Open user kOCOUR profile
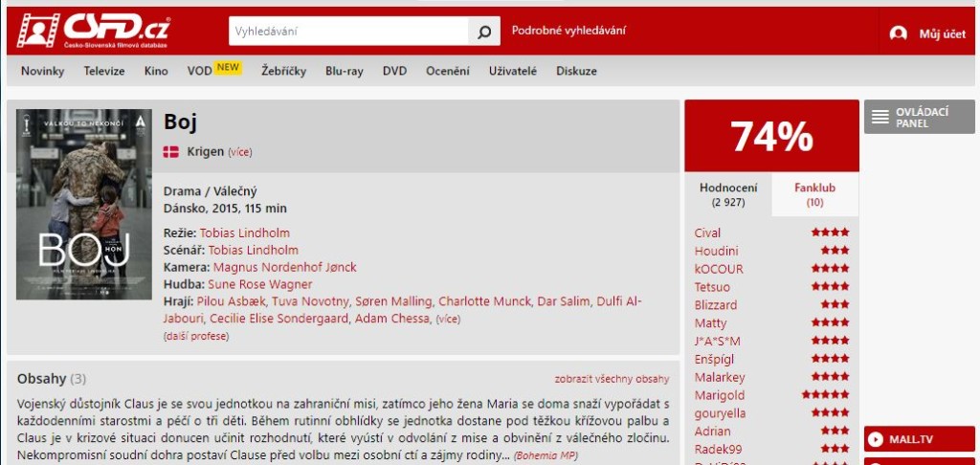Image resolution: width=980 pixels, height=465 pixels. pos(719,270)
